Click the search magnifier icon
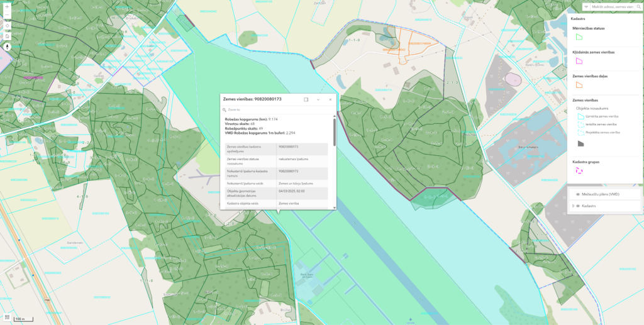The width and height of the screenshot is (644, 325). pos(638,7)
